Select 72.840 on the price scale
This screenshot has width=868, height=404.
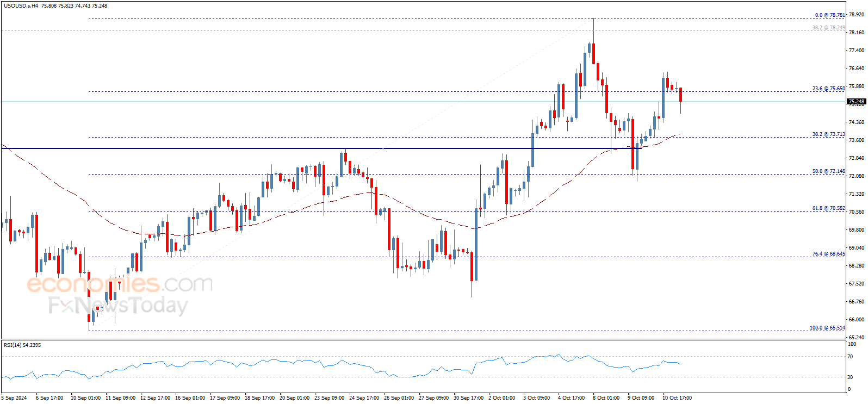(x=857, y=158)
